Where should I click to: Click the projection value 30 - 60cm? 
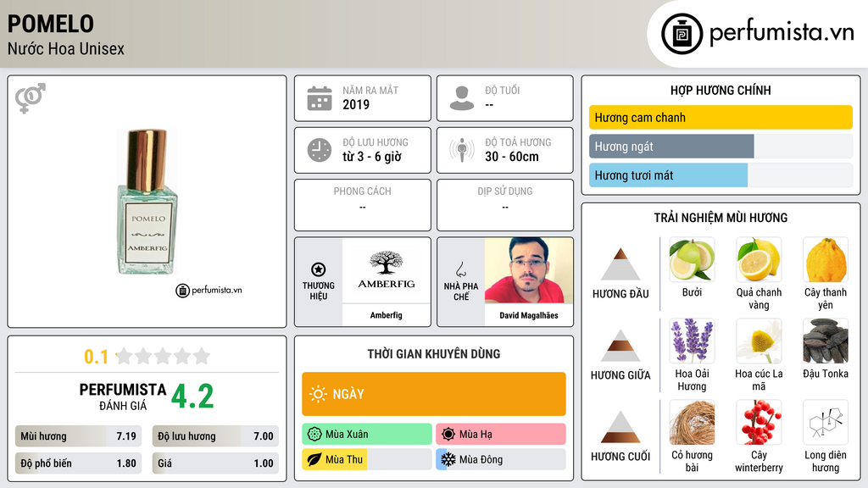pos(512,157)
